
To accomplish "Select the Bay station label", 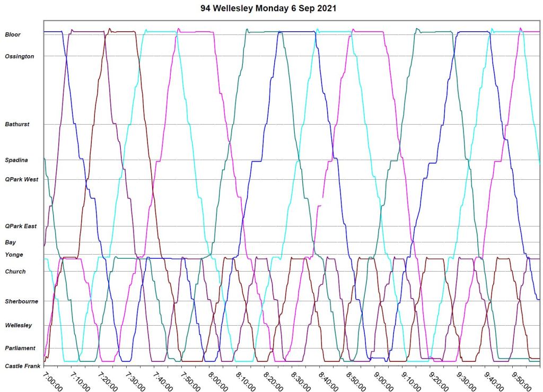I will tap(10, 242).
